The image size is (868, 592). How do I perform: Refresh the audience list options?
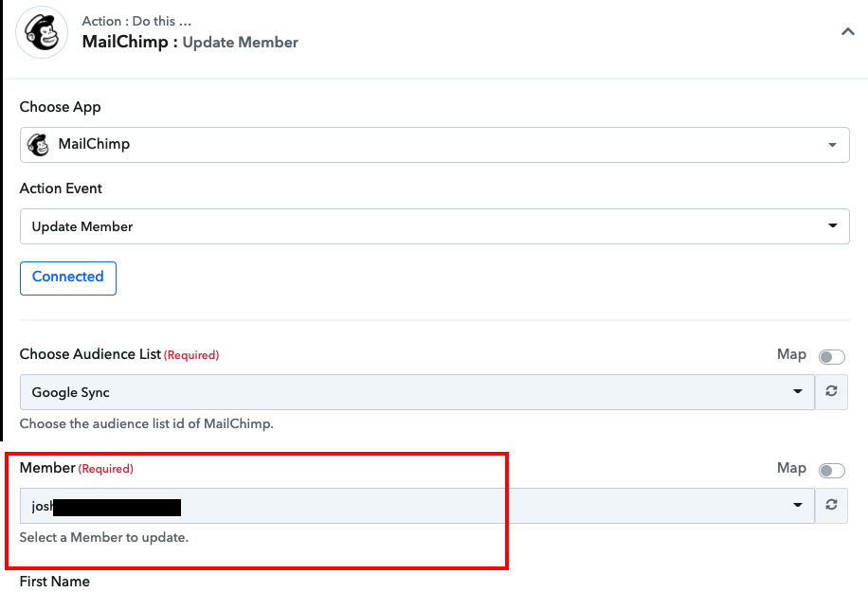tap(831, 392)
